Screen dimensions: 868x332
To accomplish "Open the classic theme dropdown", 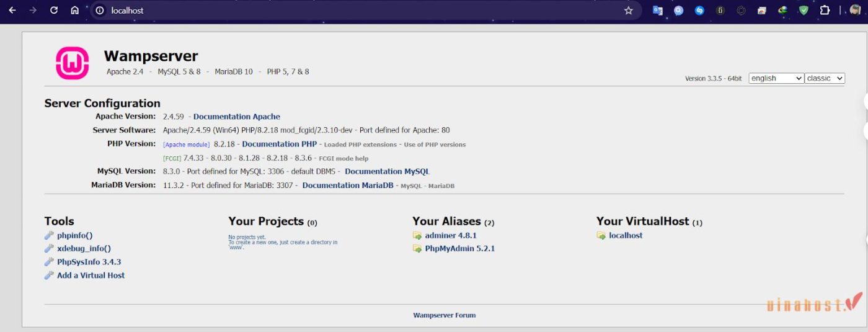I will pos(825,78).
